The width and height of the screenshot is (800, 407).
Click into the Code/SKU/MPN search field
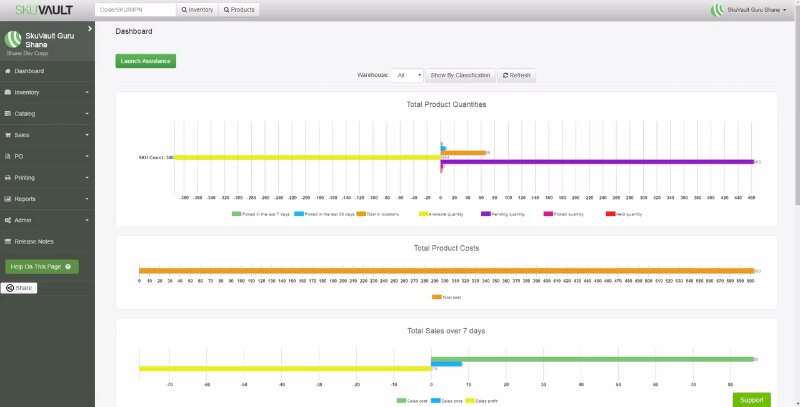pos(135,10)
